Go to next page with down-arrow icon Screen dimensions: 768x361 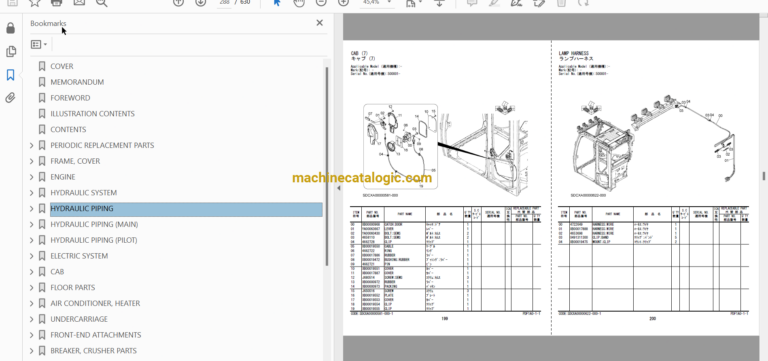200,2
